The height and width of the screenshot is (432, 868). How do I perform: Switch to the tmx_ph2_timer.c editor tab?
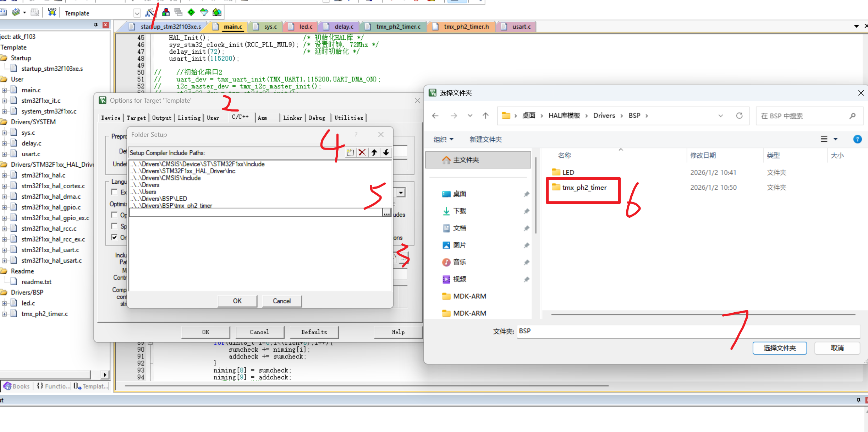click(398, 27)
